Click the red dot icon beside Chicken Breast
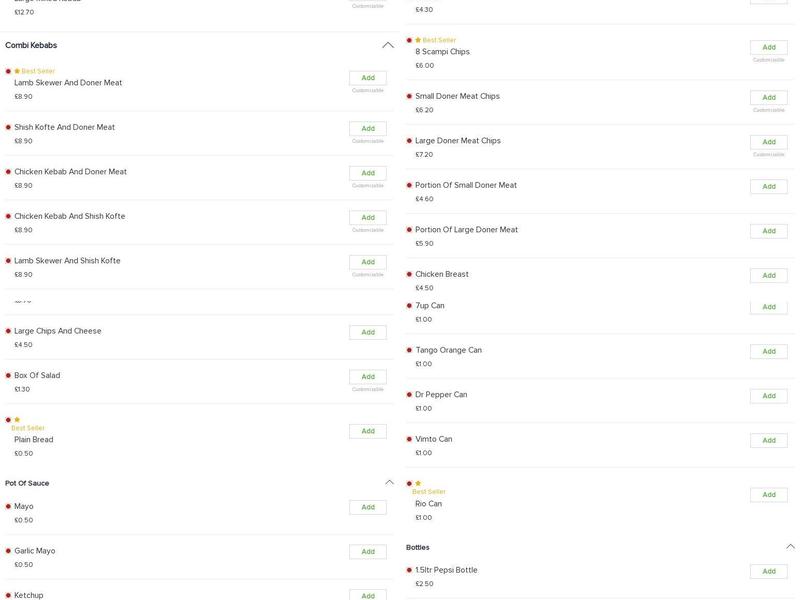Screen dimensions: 800x600 [x=409, y=275]
